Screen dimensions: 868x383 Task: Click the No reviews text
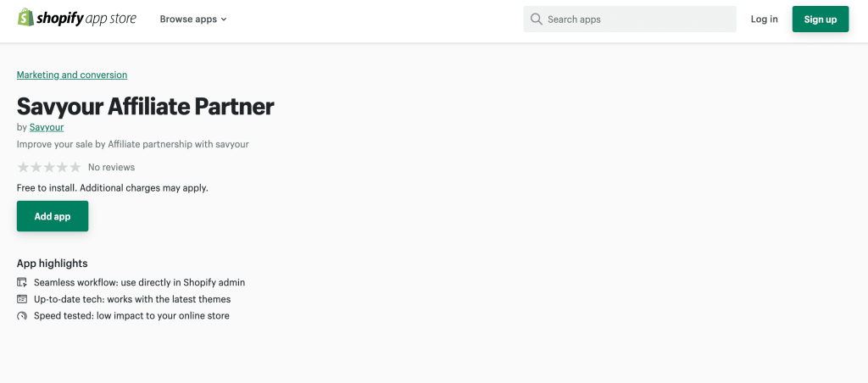111,167
